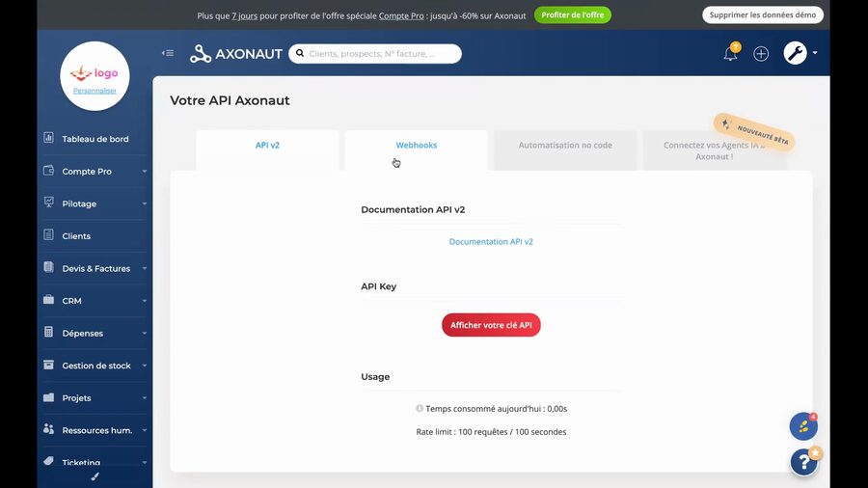Follow the Compte Pro link in top banner
Screen dimensions: 868x488
pos(401,16)
